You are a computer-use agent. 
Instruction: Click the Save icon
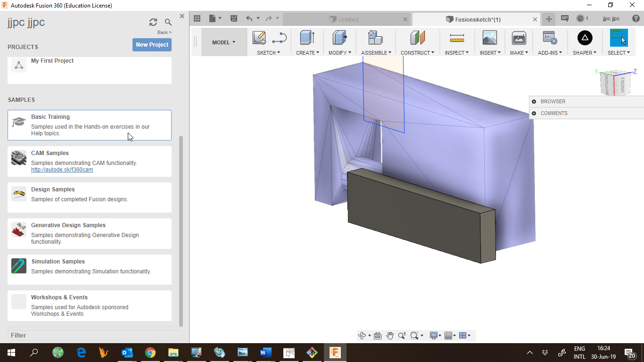[x=233, y=19]
